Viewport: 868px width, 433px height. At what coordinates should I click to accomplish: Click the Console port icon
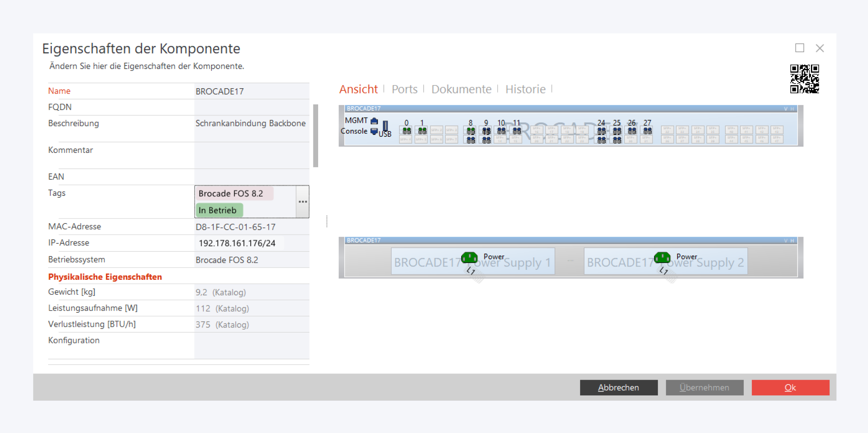pos(374,131)
